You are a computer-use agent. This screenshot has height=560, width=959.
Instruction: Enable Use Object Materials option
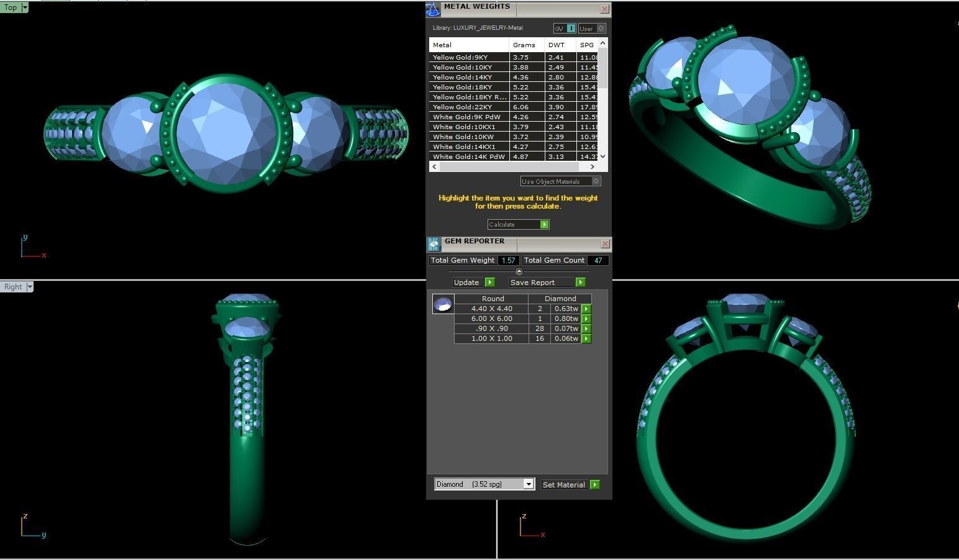click(x=561, y=181)
